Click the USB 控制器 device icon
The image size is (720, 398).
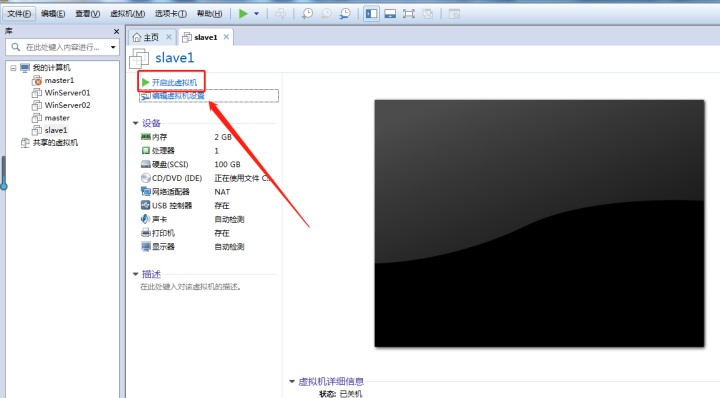pyautogui.click(x=146, y=205)
